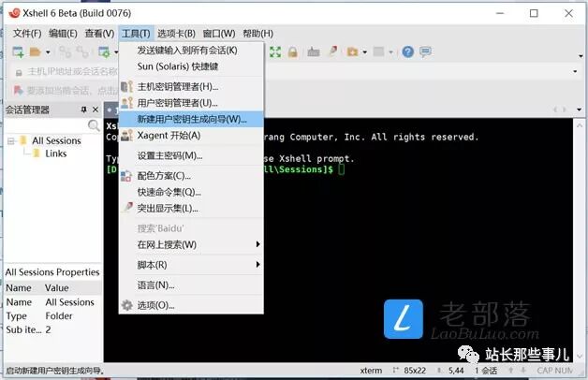
Task: Expand the star folder dropdown arrow
Action: tap(364, 52)
